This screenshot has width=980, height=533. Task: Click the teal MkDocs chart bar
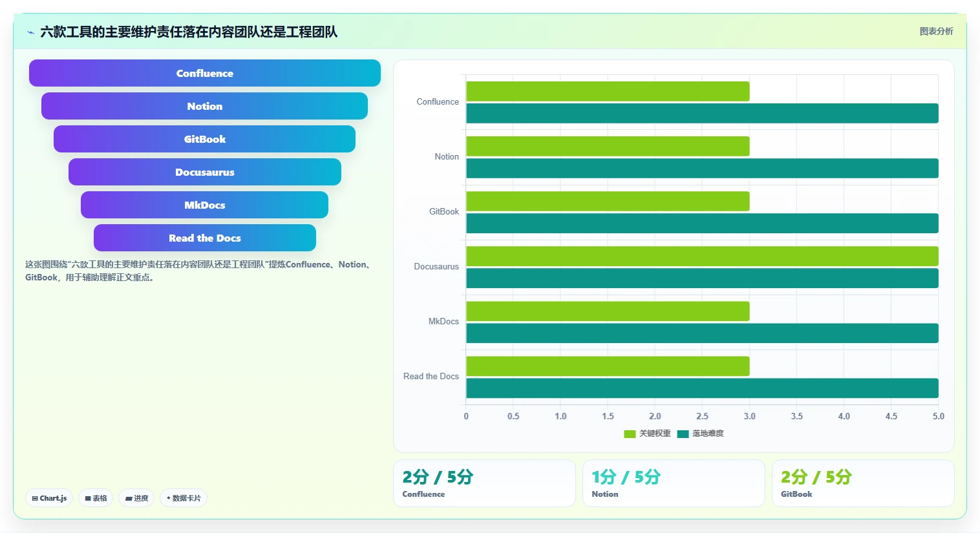pos(702,333)
